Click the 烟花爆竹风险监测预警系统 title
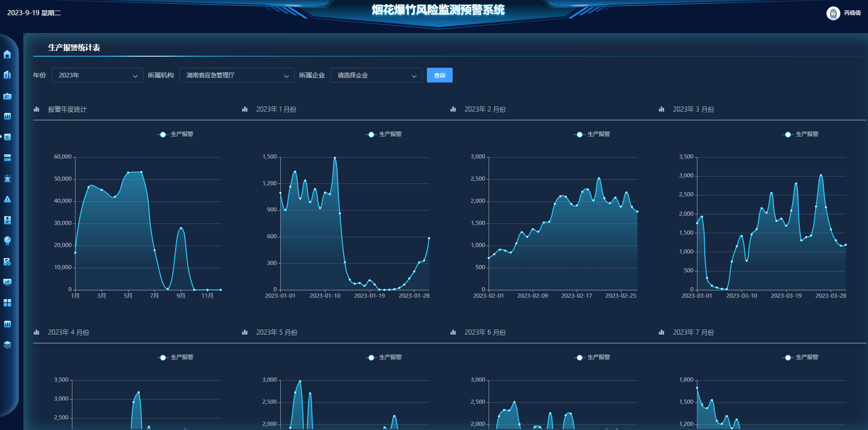 tap(438, 10)
